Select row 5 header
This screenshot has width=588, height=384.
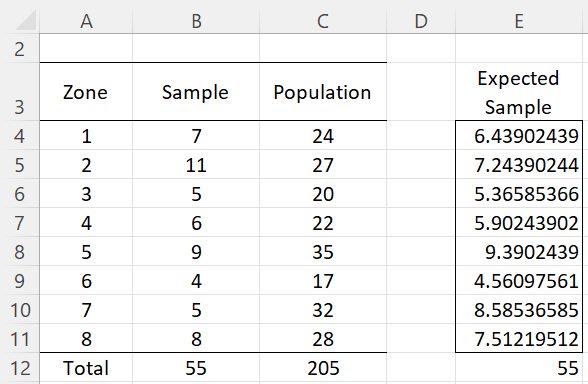pyautogui.click(x=20, y=165)
